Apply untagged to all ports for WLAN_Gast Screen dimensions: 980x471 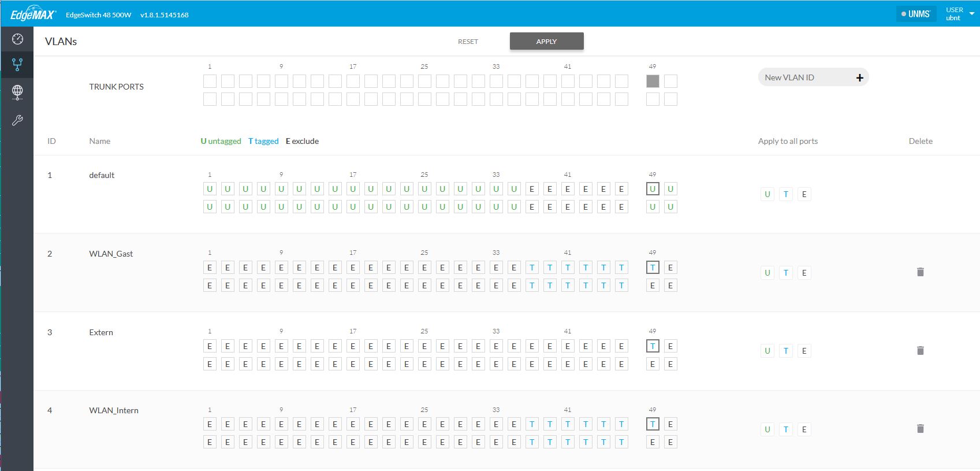click(x=767, y=273)
